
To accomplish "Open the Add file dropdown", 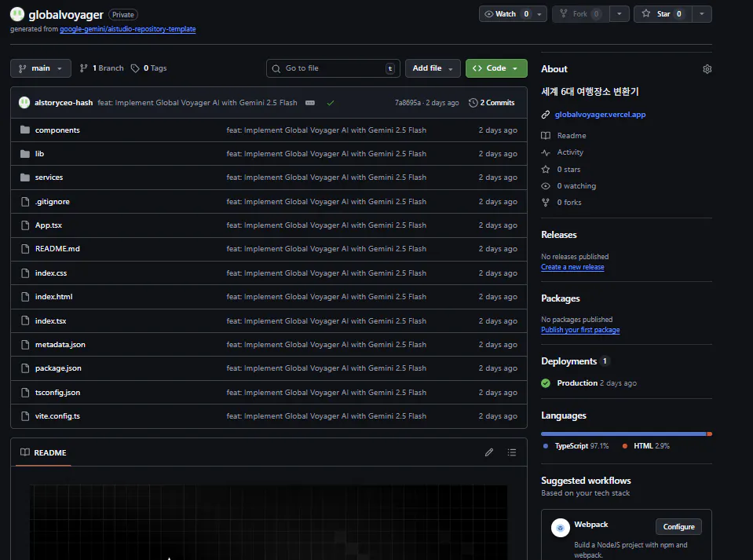I will pyautogui.click(x=433, y=68).
